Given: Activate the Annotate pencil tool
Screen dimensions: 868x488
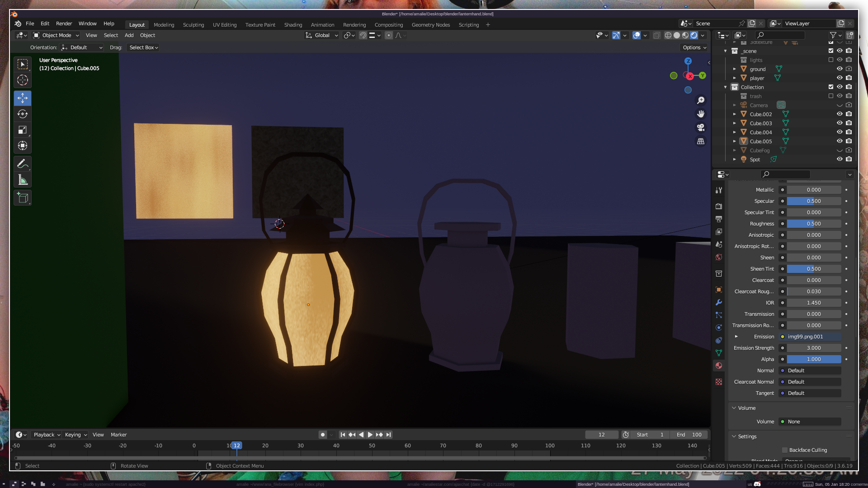Looking at the screenshot, I should point(23,164).
